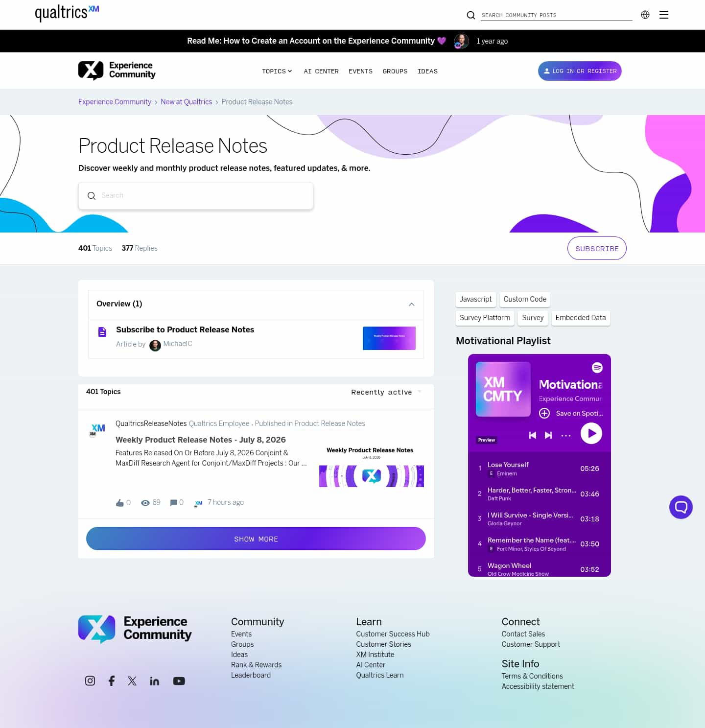Play track I Will Survive by Gloria Gaynor

point(540,519)
